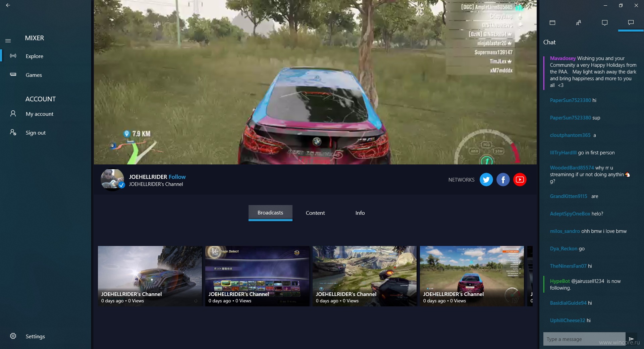Click username AdeptSpyOneBox in chat

(x=570, y=214)
